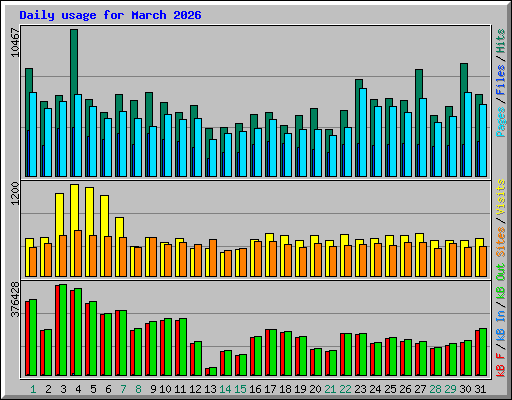Viewport: 512px width, 400px height.
Task: Select weekend day 21 label
Action: [x=330, y=389]
